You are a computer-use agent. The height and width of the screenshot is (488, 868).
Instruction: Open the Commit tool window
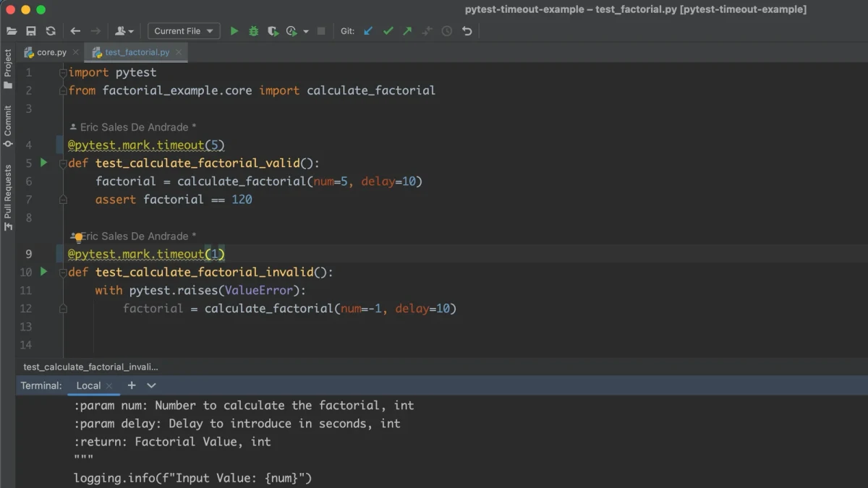[8, 127]
